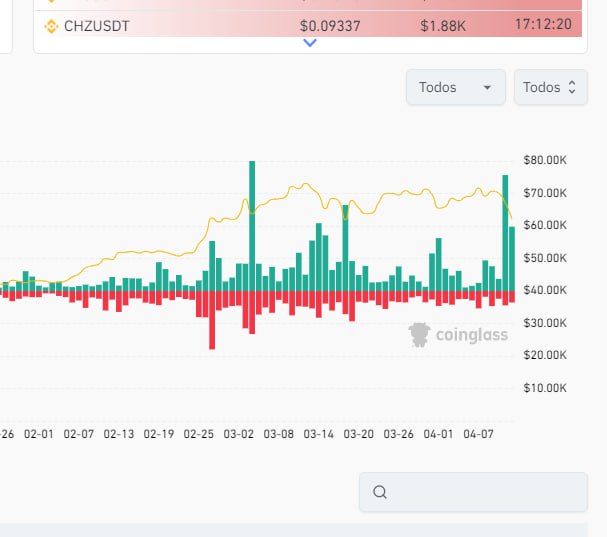The height and width of the screenshot is (537, 607).
Task: Click the 02-01 date label on x-axis
Action: pos(38,434)
